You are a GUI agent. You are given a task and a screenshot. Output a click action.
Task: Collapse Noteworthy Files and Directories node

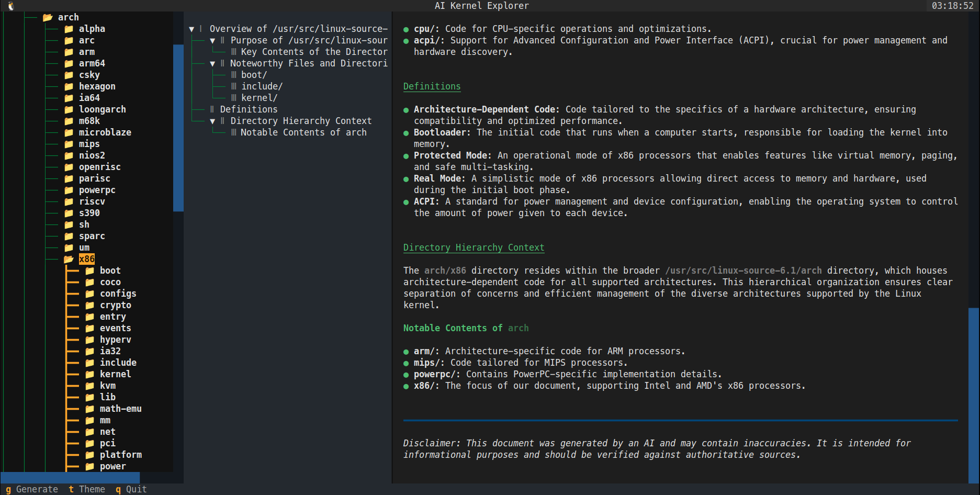[212, 63]
